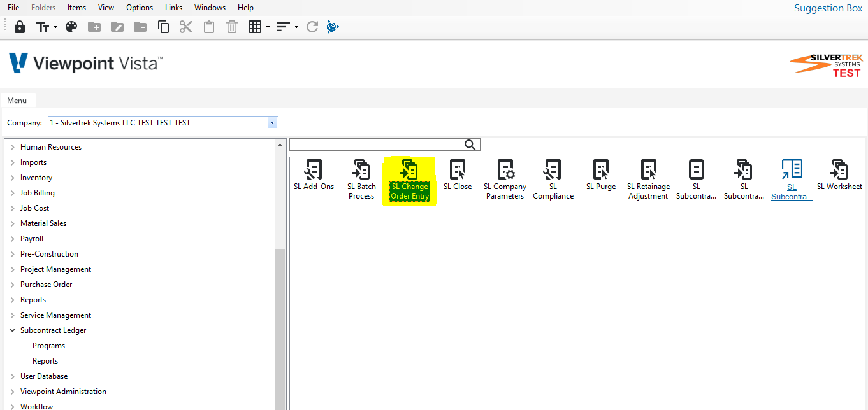Open the Options menu
The width and height of the screenshot is (868, 410).
(140, 8)
